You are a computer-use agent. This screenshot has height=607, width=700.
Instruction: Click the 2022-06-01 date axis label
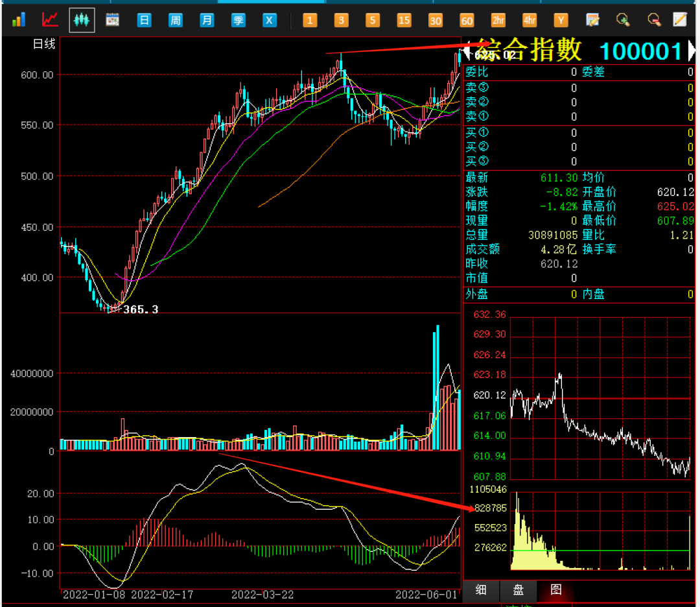pos(426,595)
